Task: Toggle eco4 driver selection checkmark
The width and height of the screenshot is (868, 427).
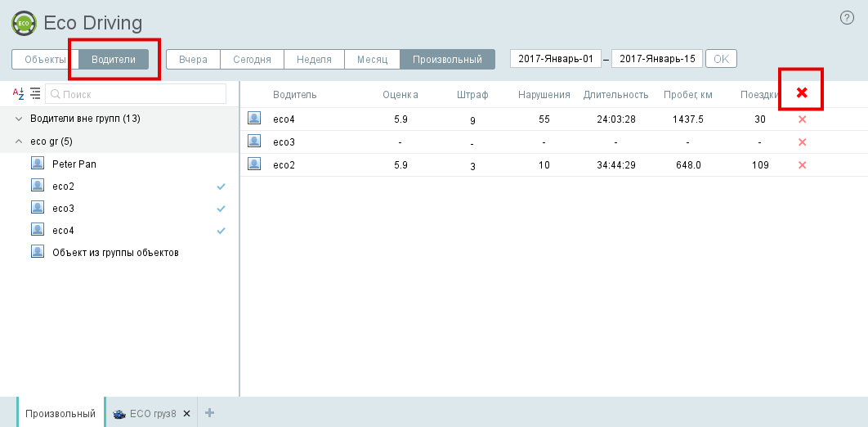Action: [221, 231]
